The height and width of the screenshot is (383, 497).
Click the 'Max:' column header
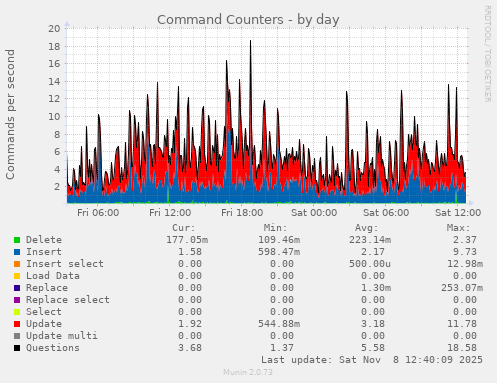(458, 228)
